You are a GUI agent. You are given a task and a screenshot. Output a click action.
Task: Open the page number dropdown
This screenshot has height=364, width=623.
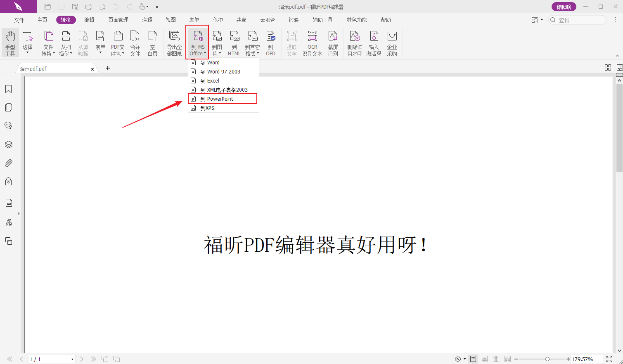[x=72, y=359]
